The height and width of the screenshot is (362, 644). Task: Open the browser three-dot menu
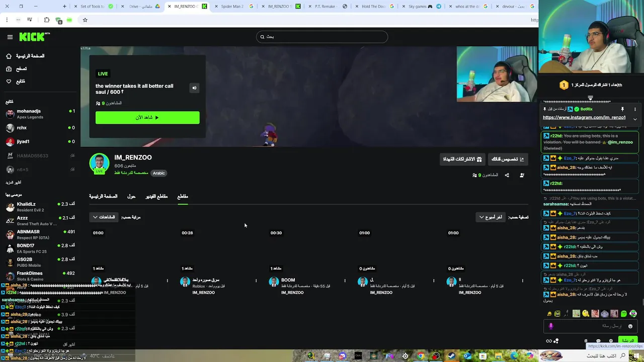tap(7, 20)
